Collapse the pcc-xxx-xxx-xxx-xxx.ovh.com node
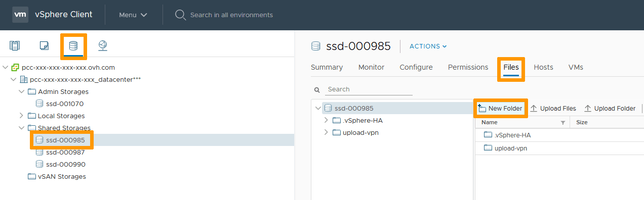Viewport: 644px width, 200px height. click(x=5, y=67)
